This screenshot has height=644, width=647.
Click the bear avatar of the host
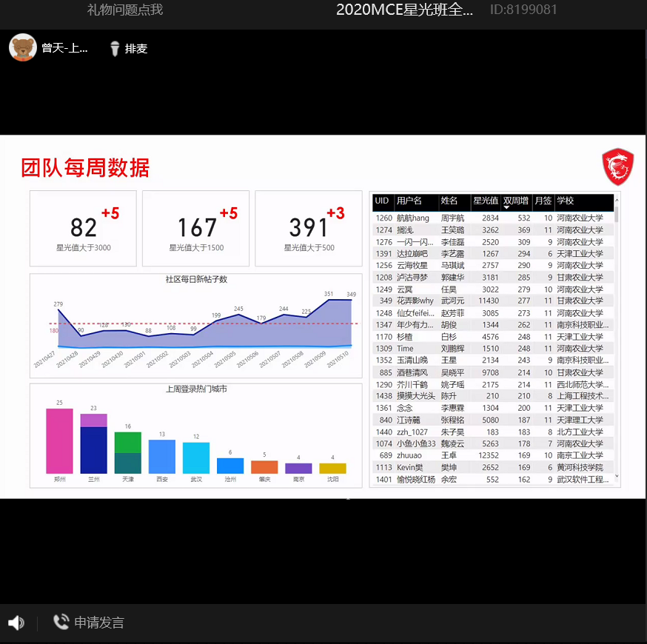click(x=23, y=48)
